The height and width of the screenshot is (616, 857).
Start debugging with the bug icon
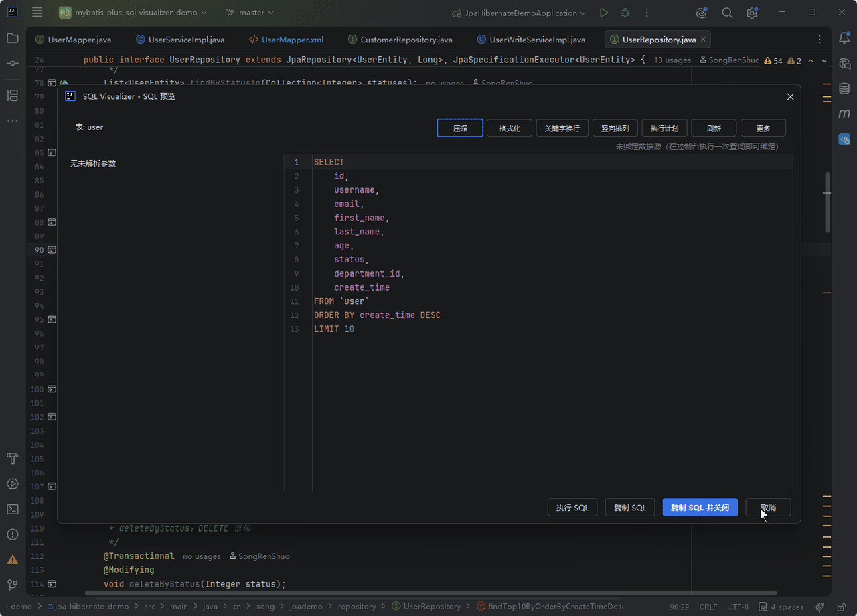(625, 13)
